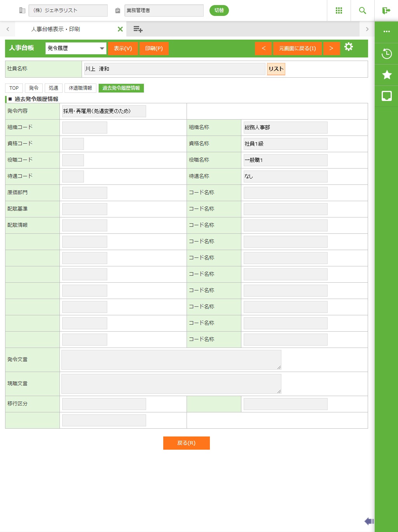Click the add new tab icon
Viewport: 398px width, 532px height.
pyautogui.click(x=138, y=29)
